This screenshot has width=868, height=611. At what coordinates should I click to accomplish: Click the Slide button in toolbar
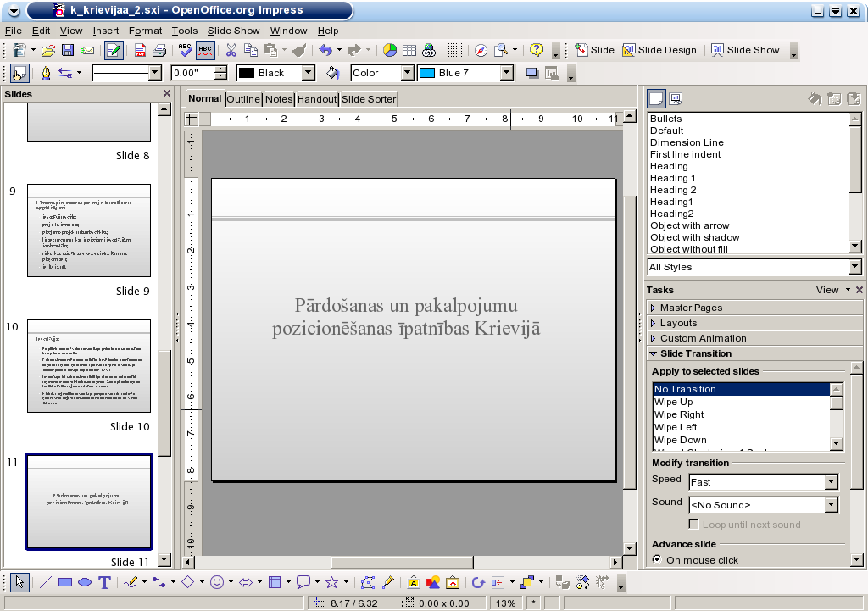point(594,50)
